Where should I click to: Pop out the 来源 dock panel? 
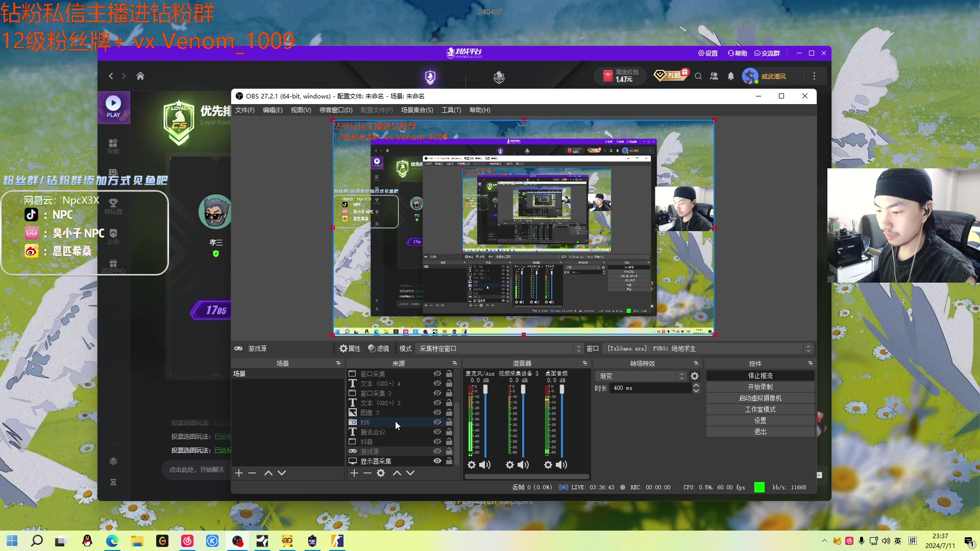(x=455, y=363)
